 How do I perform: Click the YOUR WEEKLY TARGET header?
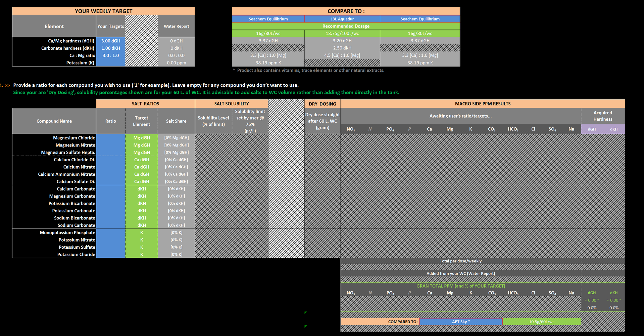coord(104,11)
